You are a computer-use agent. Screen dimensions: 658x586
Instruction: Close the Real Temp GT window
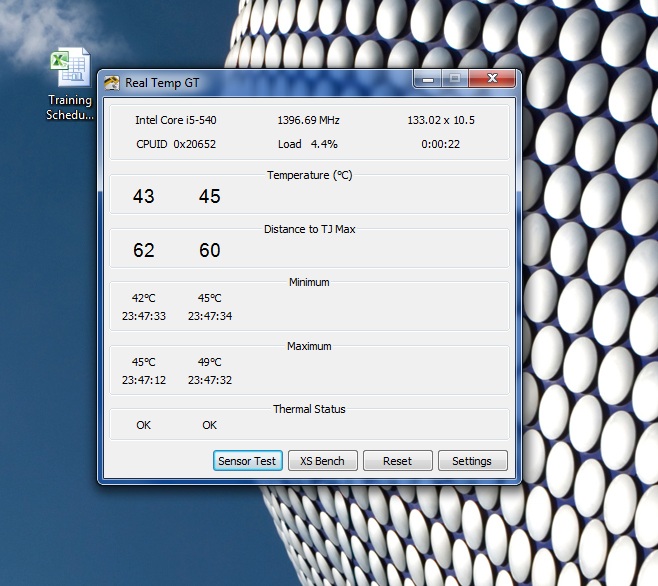[x=492, y=79]
